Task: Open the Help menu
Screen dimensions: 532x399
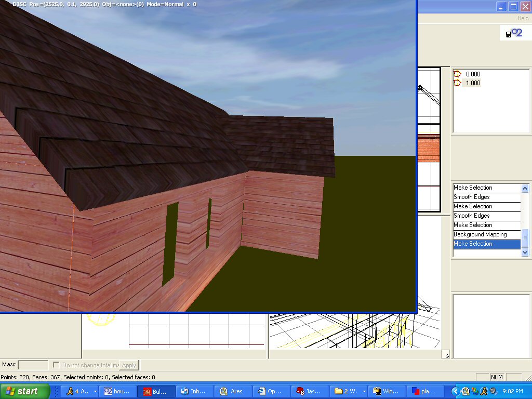Action: [x=522, y=18]
